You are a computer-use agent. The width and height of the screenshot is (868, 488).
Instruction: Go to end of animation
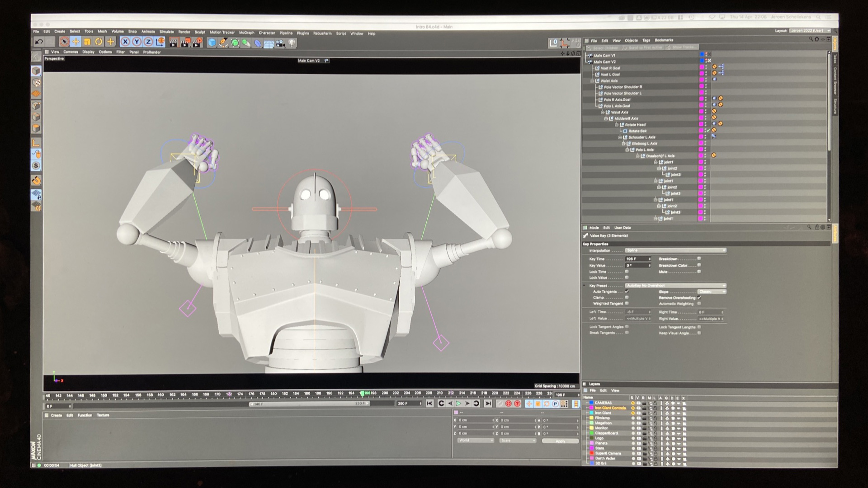tap(488, 404)
